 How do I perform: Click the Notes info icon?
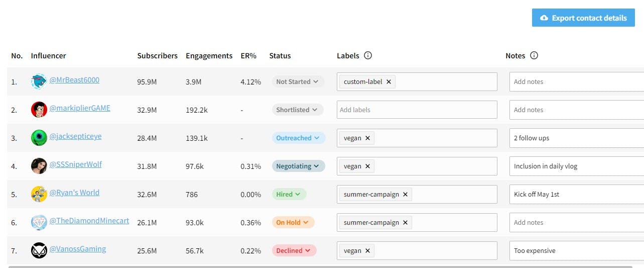click(534, 56)
